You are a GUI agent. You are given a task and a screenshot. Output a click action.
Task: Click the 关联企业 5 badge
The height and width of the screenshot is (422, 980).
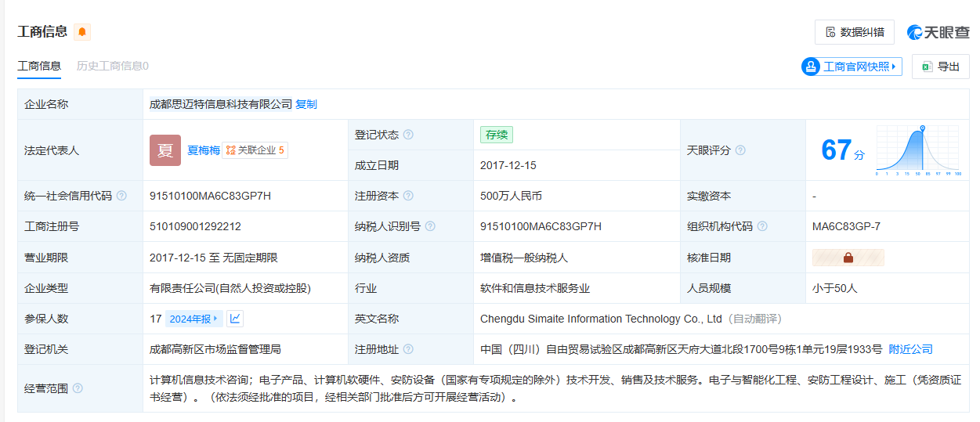pos(255,150)
